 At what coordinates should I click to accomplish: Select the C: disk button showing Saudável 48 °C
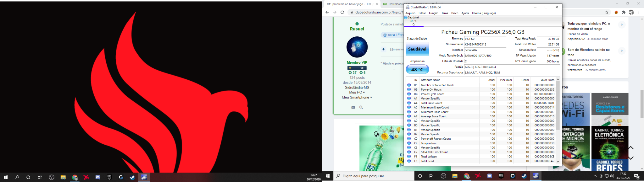point(414,21)
